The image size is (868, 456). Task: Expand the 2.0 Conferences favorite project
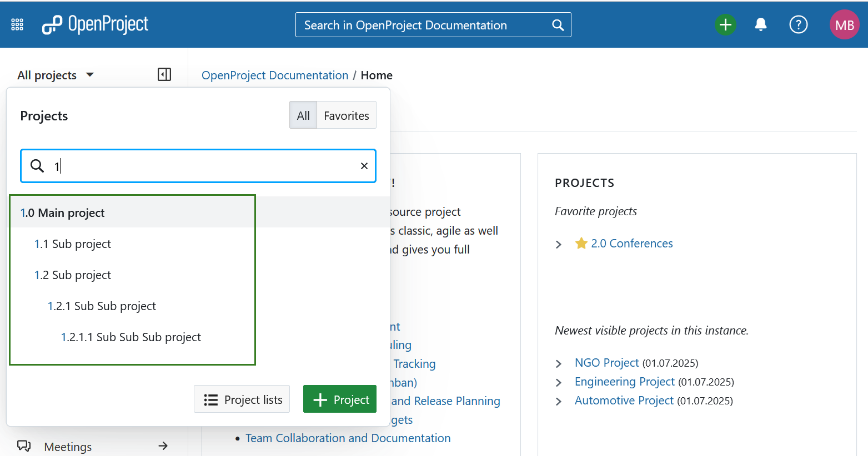[559, 244]
